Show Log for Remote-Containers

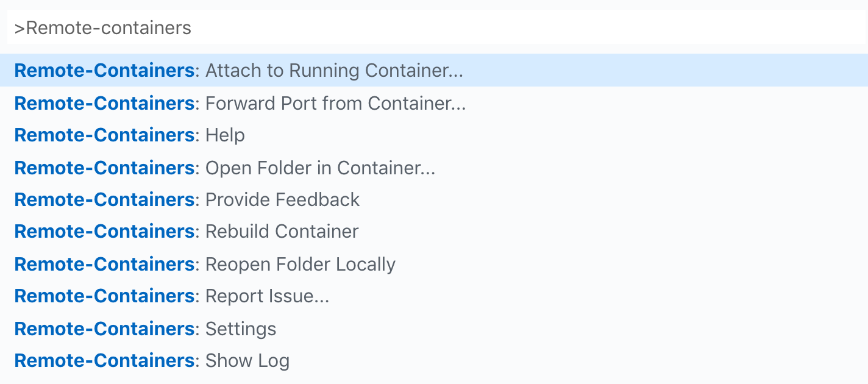(247, 361)
